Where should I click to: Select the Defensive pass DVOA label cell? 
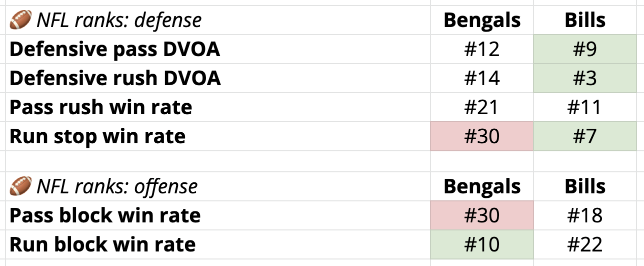(218, 49)
